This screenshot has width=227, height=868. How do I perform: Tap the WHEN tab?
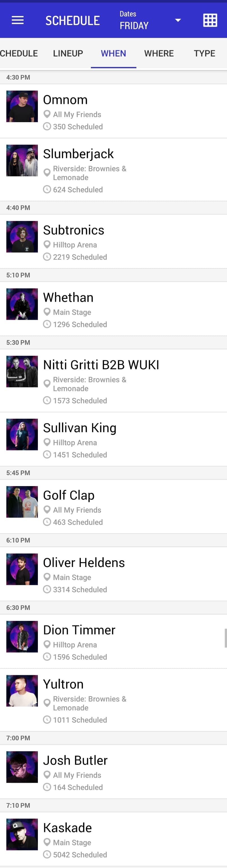point(113,54)
